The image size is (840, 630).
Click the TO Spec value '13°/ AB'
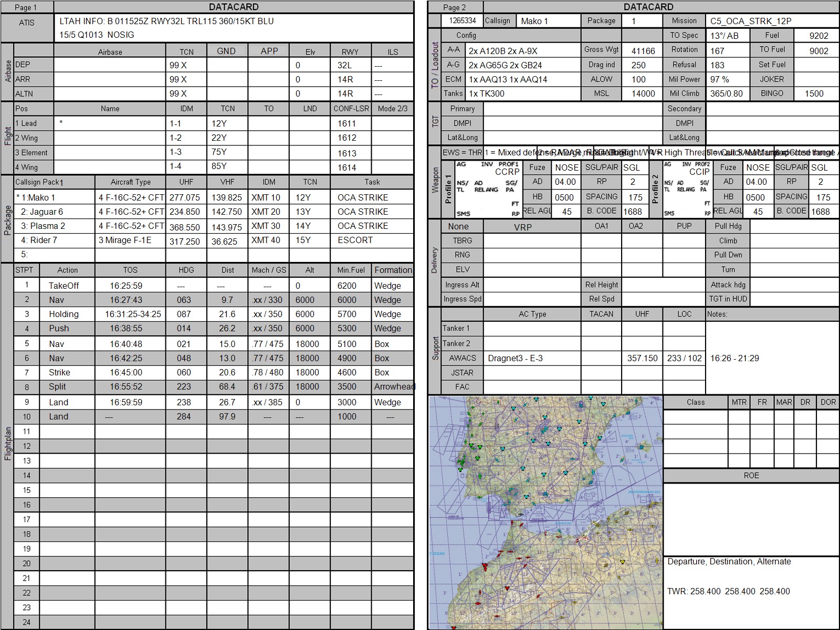tap(724, 36)
